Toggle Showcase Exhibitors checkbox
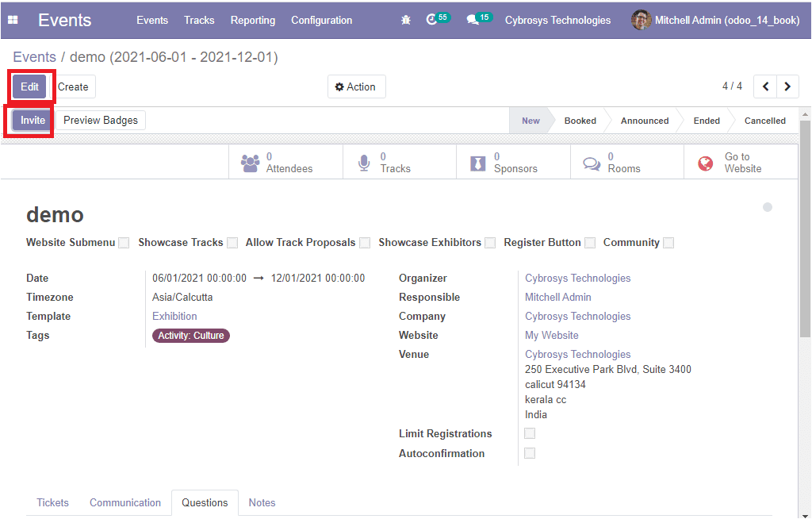 pyautogui.click(x=490, y=243)
